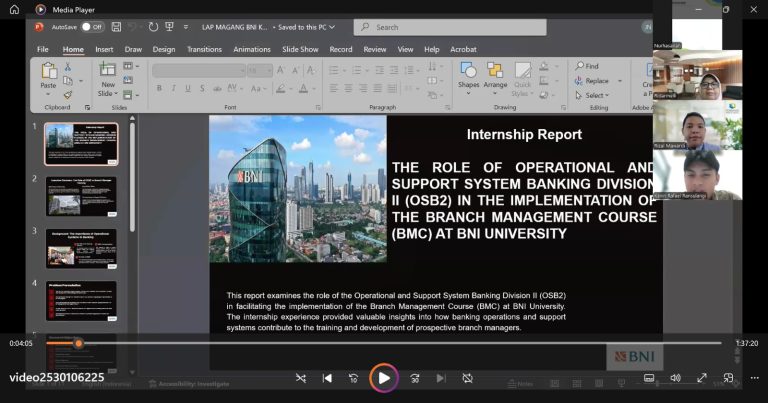
Task: Open subtitles and captions options
Action: click(x=649, y=378)
